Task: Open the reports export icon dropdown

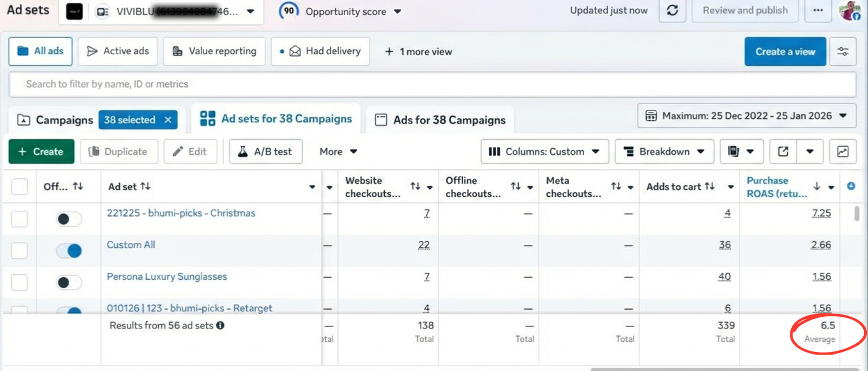Action: 742,152
